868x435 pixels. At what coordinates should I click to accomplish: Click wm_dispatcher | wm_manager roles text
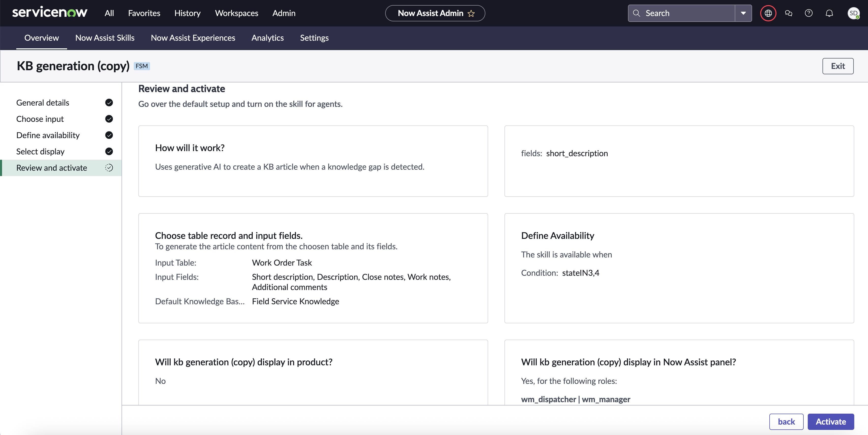(x=576, y=399)
